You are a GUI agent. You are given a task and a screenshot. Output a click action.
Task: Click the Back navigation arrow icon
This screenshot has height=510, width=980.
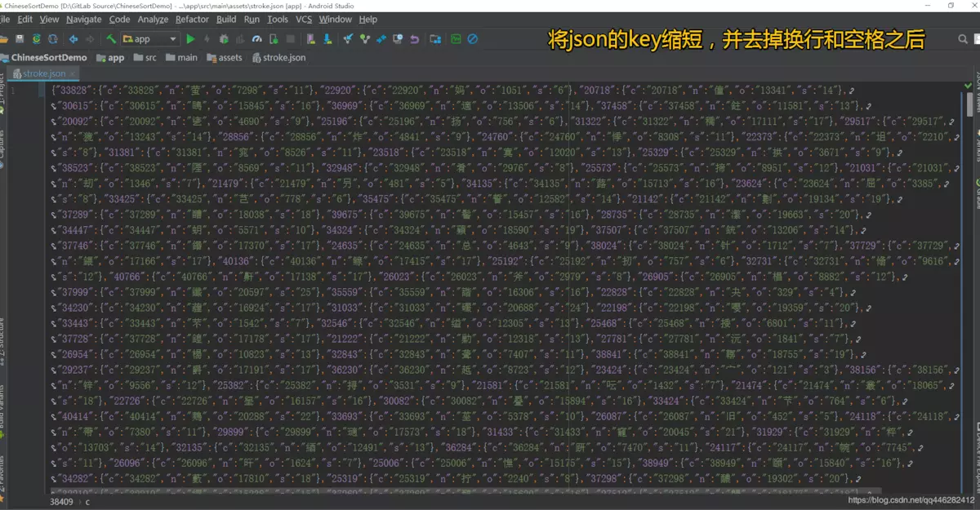(x=73, y=38)
